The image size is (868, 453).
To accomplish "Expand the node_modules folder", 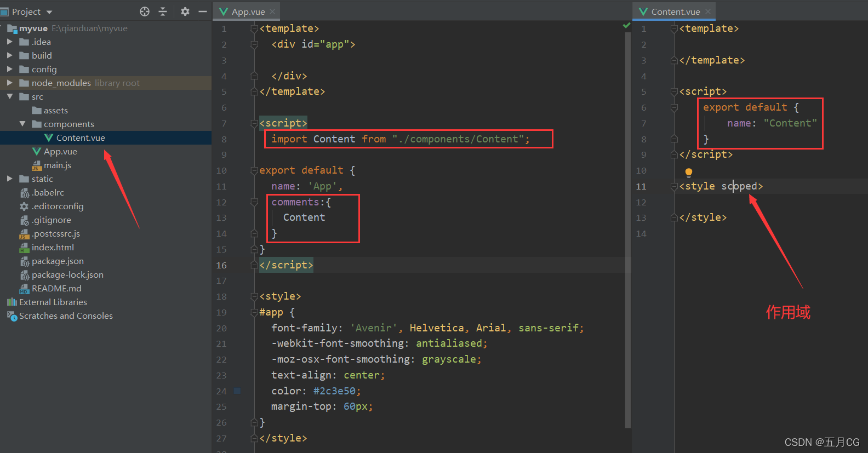I will tap(9, 83).
